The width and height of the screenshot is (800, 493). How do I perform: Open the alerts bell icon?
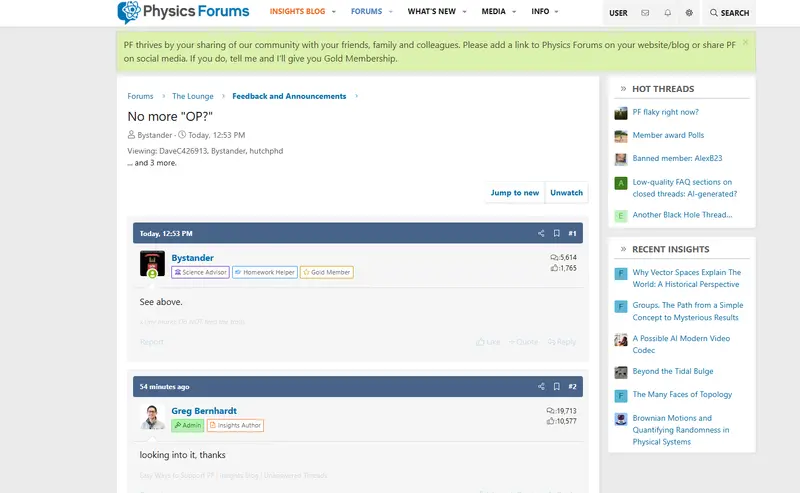[667, 13]
